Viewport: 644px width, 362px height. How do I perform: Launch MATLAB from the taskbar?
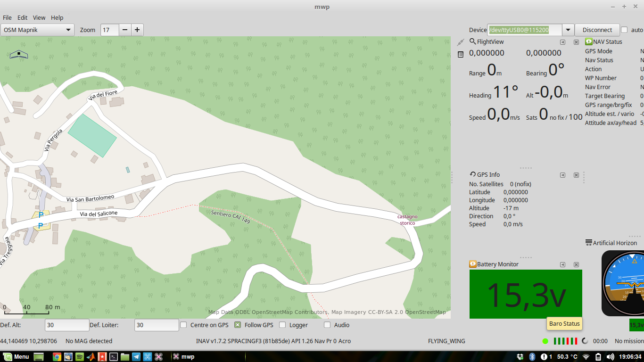[91, 357]
